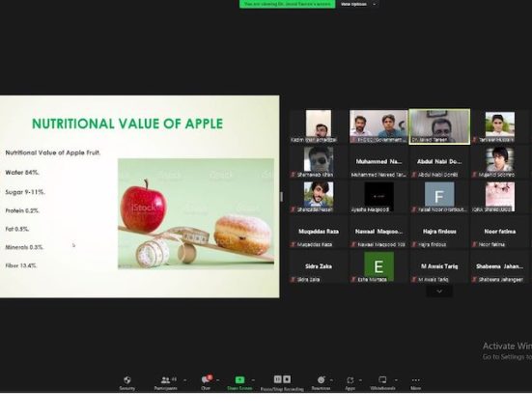Open the Security menu icon
Viewport: 532px width, 416px height.
point(127,379)
